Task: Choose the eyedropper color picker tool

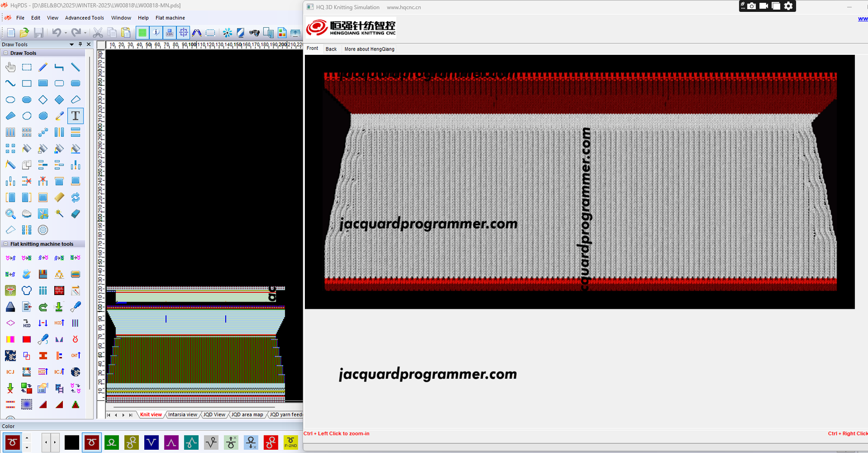Action: [x=59, y=116]
